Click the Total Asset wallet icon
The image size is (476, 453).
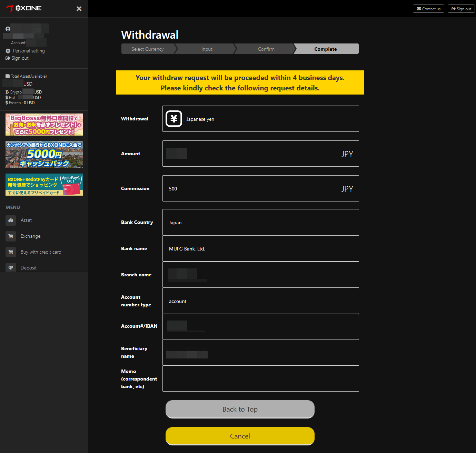[8, 76]
